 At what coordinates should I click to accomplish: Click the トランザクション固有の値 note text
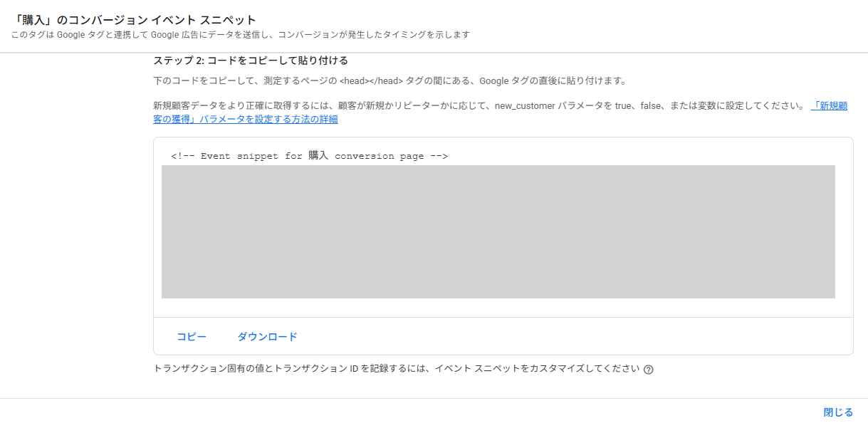pyautogui.click(x=208, y=369)
